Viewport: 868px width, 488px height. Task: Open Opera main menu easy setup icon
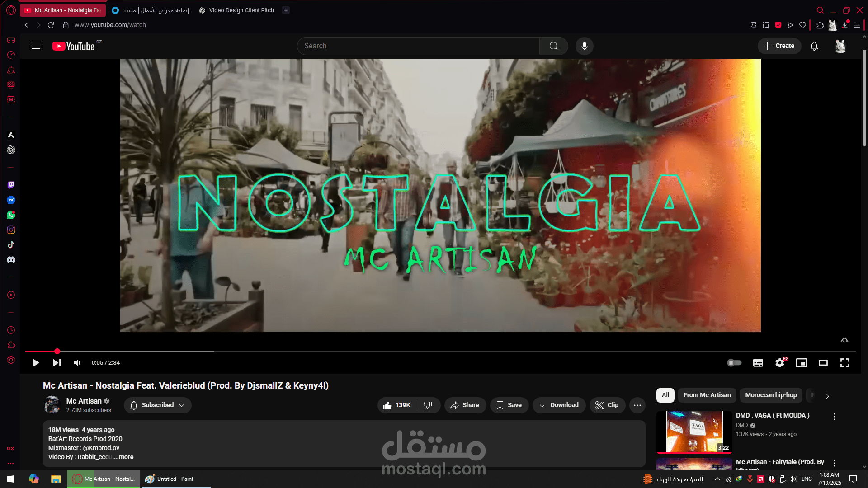pos(857,25)
